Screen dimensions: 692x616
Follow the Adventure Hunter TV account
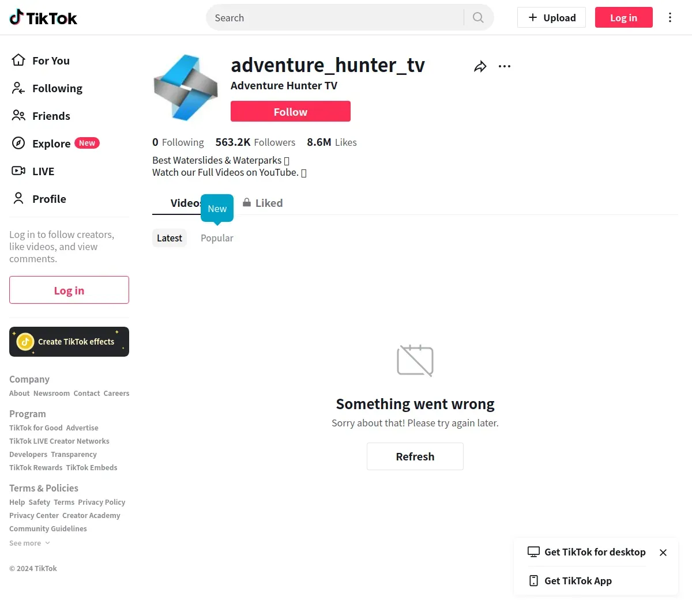(x=291, y=111)
